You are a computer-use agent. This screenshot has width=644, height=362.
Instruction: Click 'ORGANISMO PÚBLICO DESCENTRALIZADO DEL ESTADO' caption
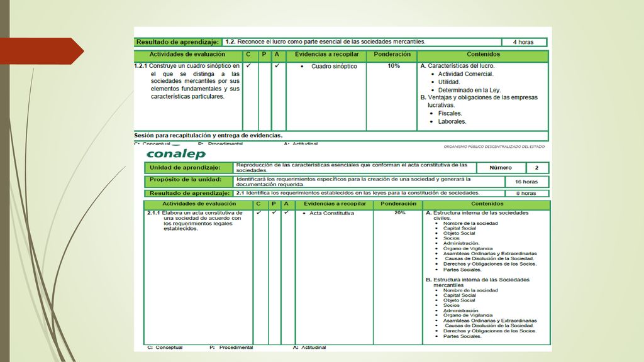(x=494, y=146)
